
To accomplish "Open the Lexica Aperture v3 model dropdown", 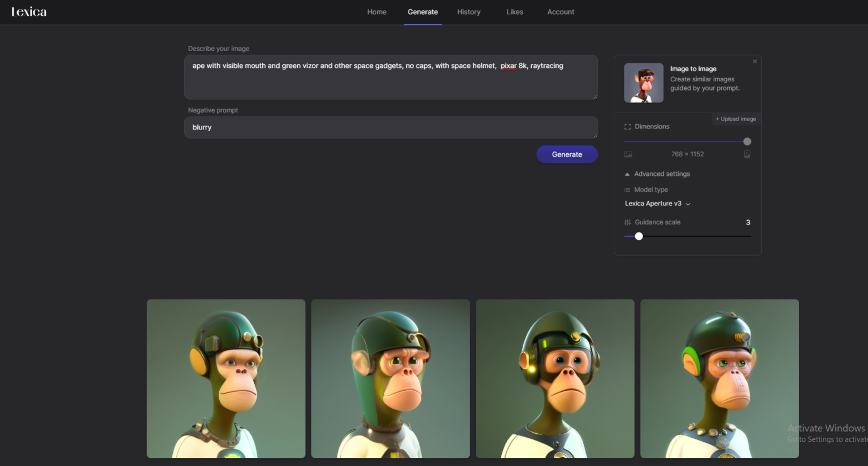I will (x=657, y=204).
